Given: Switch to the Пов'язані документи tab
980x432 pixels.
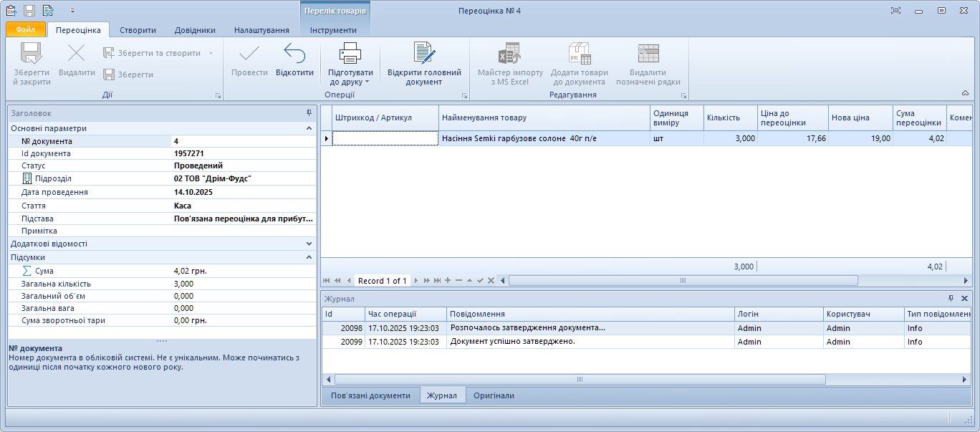Looking at the screenshot, I should click(370, 395).
